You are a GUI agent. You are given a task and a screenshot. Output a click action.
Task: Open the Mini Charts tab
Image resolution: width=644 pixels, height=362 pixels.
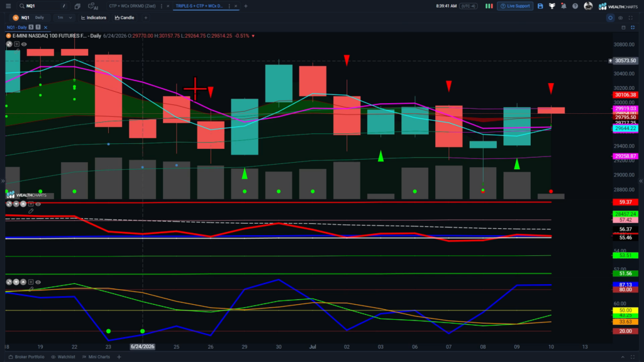96,357
